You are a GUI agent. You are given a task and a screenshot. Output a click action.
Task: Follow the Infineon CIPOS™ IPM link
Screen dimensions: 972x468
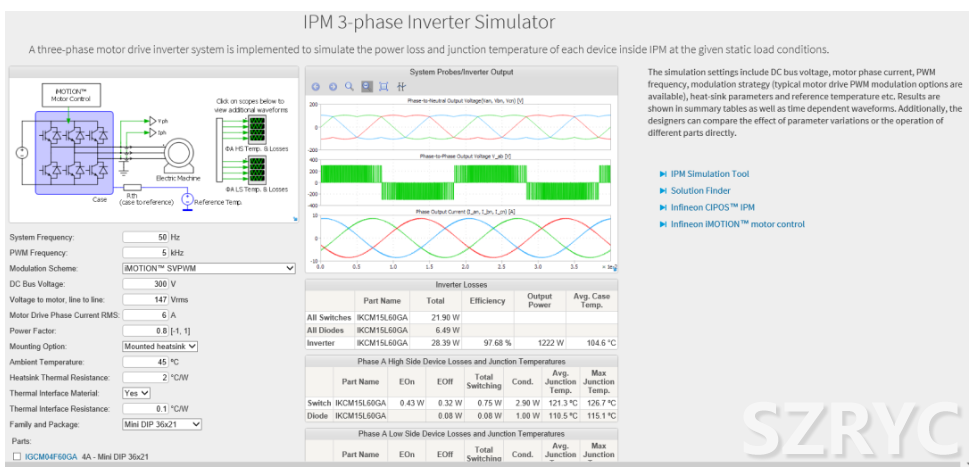click(713, 208)
